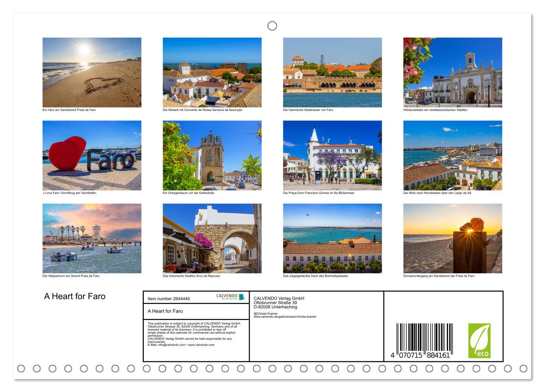Open the old town Convento rooftop photo
Image resolution: width=544 pixels, height=392 pixels.
pyautogui.click(x=212, y=72)
